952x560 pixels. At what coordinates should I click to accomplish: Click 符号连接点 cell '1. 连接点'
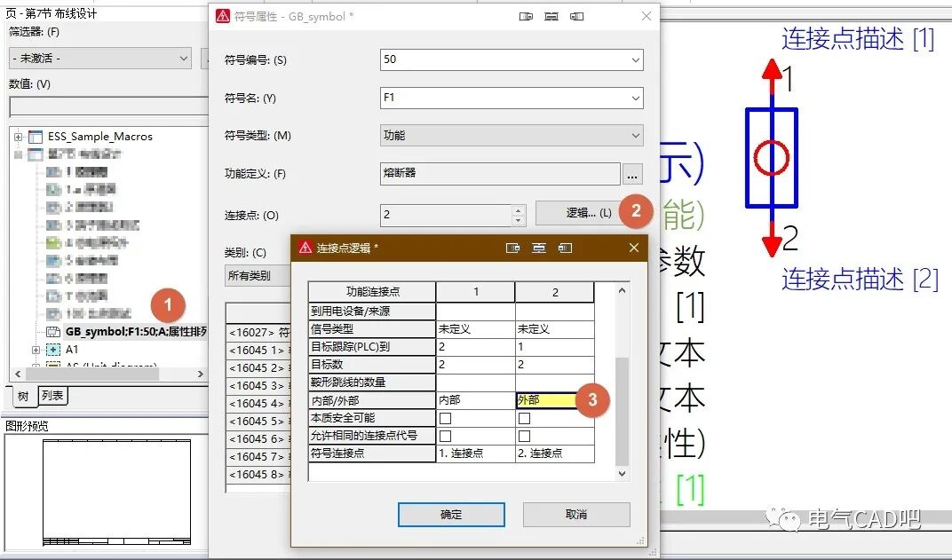(475, 454)
